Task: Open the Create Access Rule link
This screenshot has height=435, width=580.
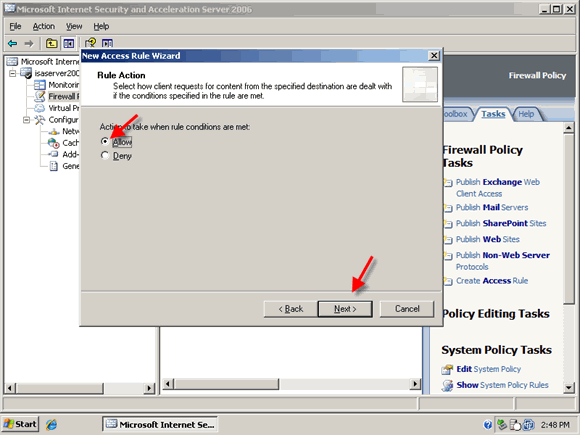Action: 492,281
